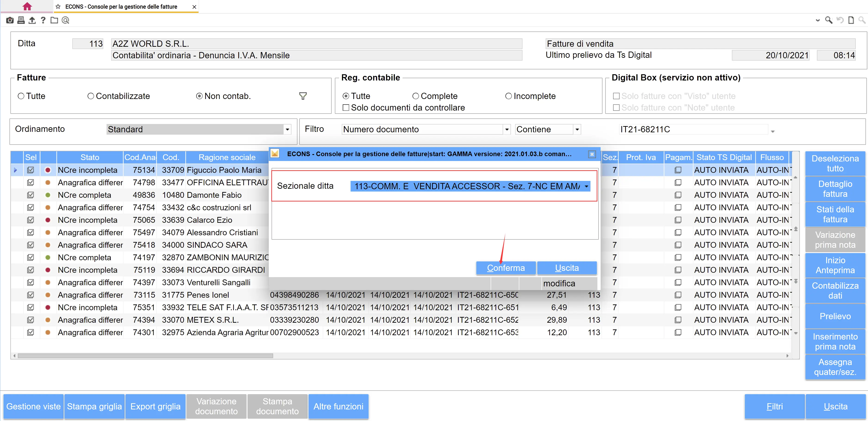The height and width of the screenshot is (421, 868).
Task: Click the folder icon in toolbar
Action: (54, 20)
